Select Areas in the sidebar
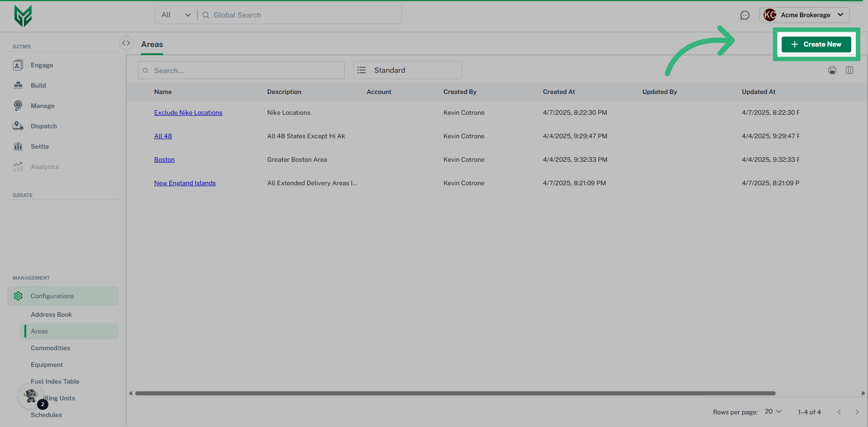The width and height of the screenshot is (868, 427). tap(69, 331)
